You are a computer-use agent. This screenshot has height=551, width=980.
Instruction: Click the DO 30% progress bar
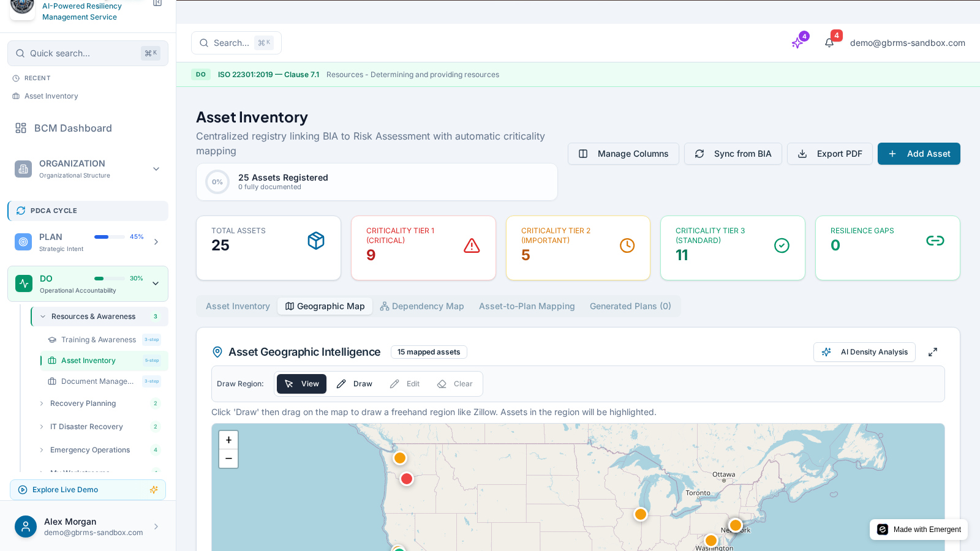pos(110,279)
